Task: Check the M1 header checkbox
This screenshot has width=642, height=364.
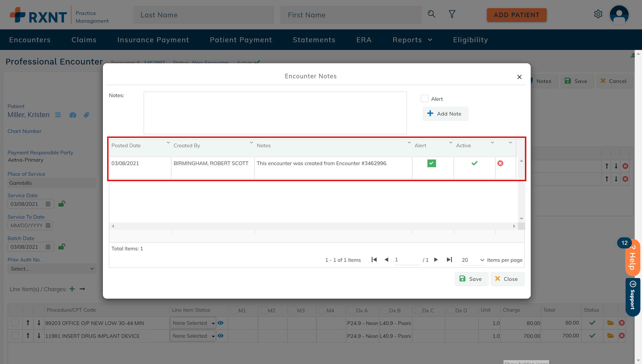Action: click(235, 310)
